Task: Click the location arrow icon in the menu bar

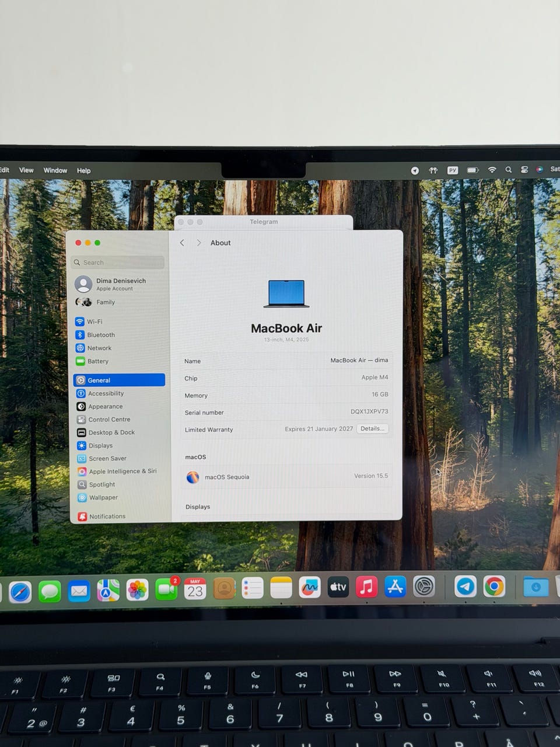Action: click(x=415, y=170)
